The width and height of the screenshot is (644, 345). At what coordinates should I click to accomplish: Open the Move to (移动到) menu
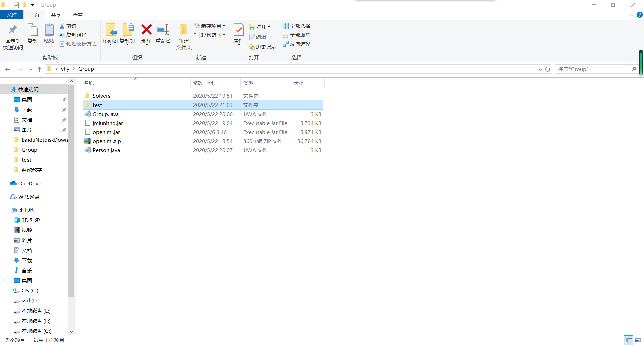[x=110, y=34]
